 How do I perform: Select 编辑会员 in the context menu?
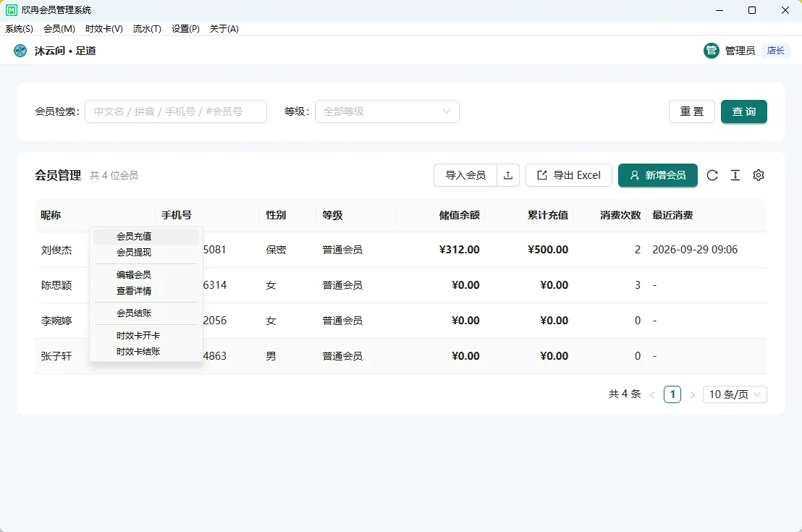click(x=145, y=275)
